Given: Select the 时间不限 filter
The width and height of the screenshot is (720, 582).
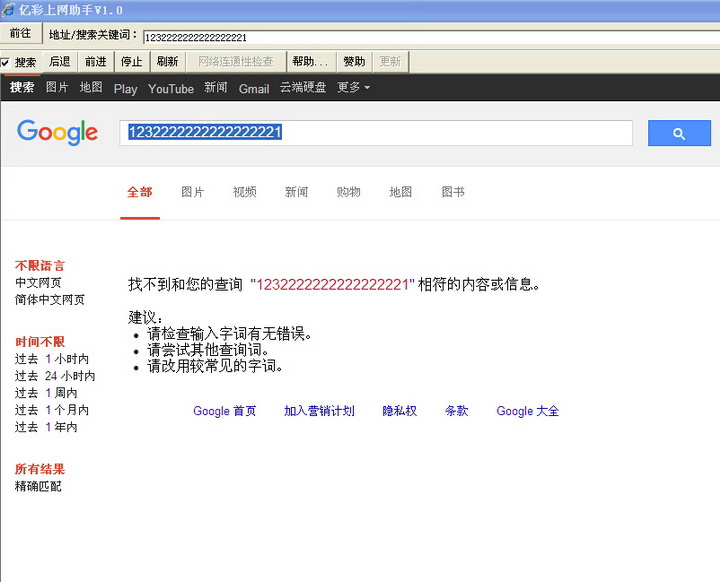Looking at the screenshot, I should click(40, 342).
